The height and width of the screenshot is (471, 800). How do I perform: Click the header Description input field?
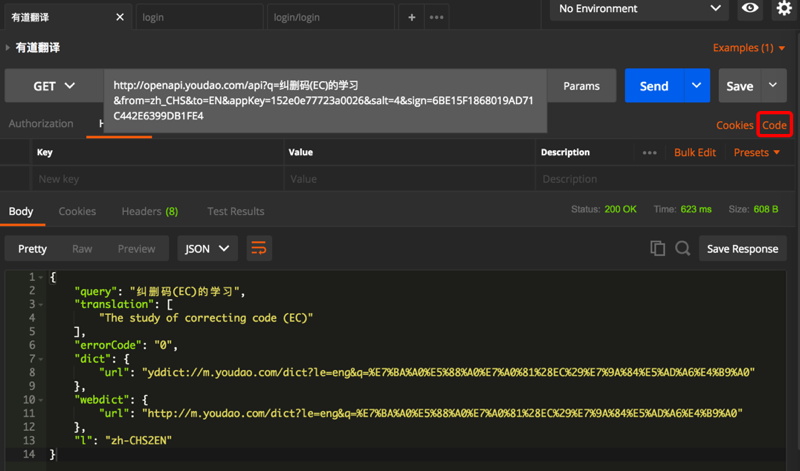click(663, 179)
